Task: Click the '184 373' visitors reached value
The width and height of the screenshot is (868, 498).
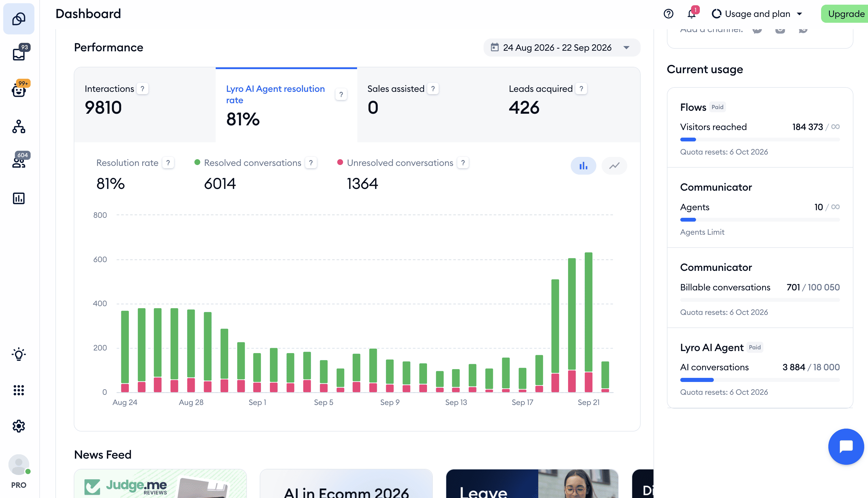Action: [807, 127]
